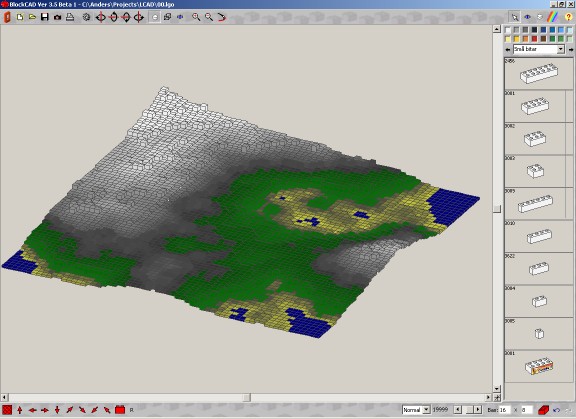Click the fourth red rotate-view icon
The height and width of the screenshot is (419, 576).
[x=138, y=17]
